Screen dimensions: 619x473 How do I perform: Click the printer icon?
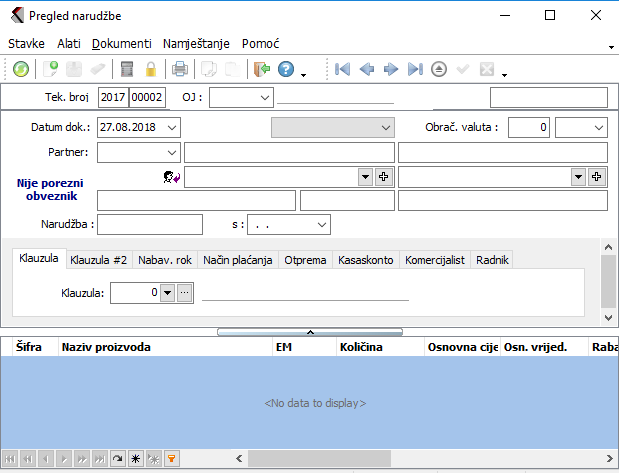[x=180, y=69]
